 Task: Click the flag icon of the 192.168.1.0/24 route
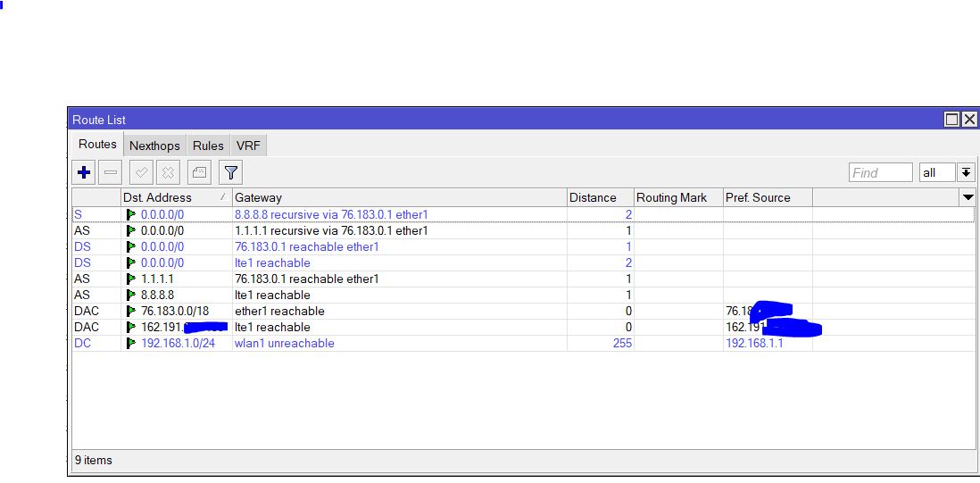coord(130,343)
